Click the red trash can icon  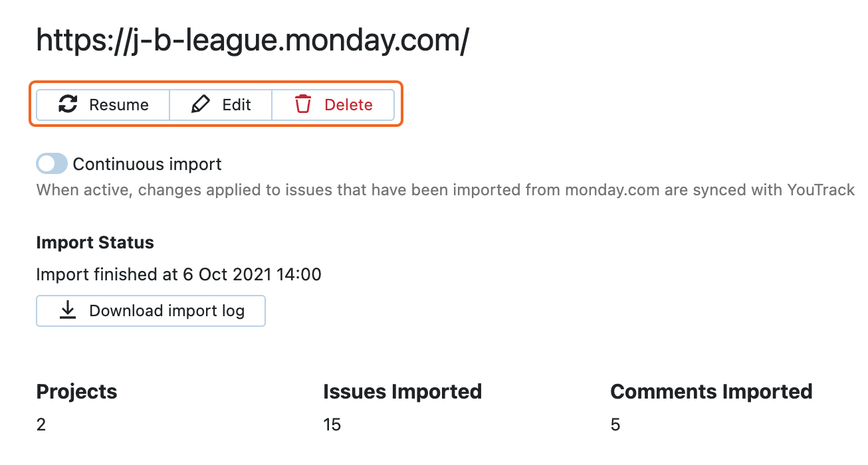click(303, 105)
